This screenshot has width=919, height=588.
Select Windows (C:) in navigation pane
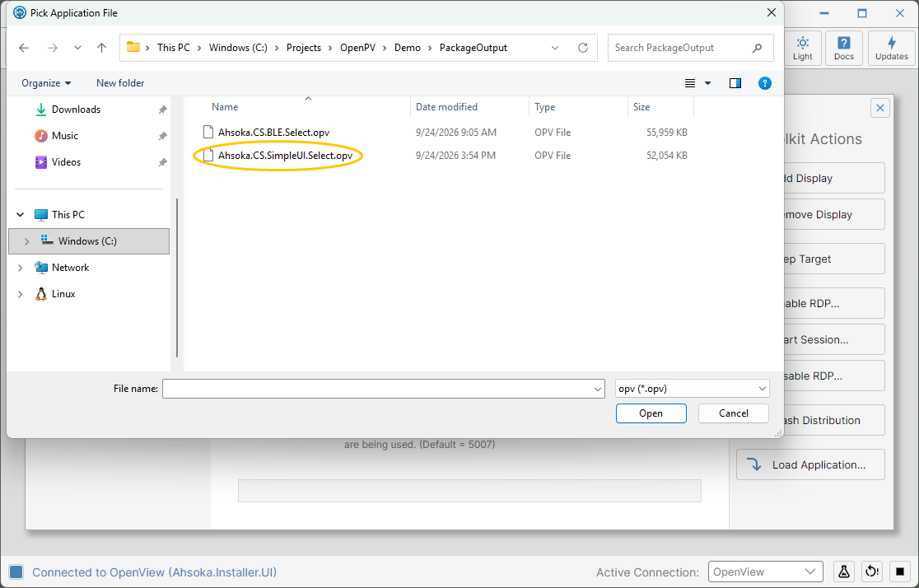(x=89, y=241)
